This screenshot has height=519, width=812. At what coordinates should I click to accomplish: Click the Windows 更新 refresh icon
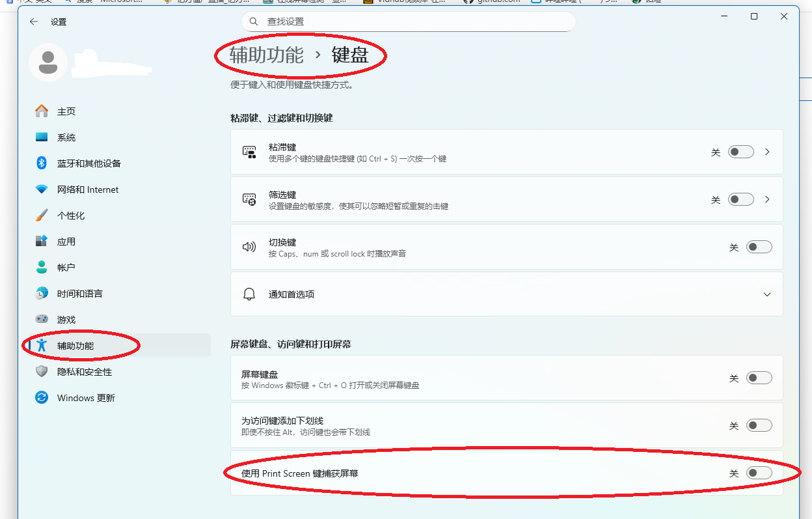point(42,398)
